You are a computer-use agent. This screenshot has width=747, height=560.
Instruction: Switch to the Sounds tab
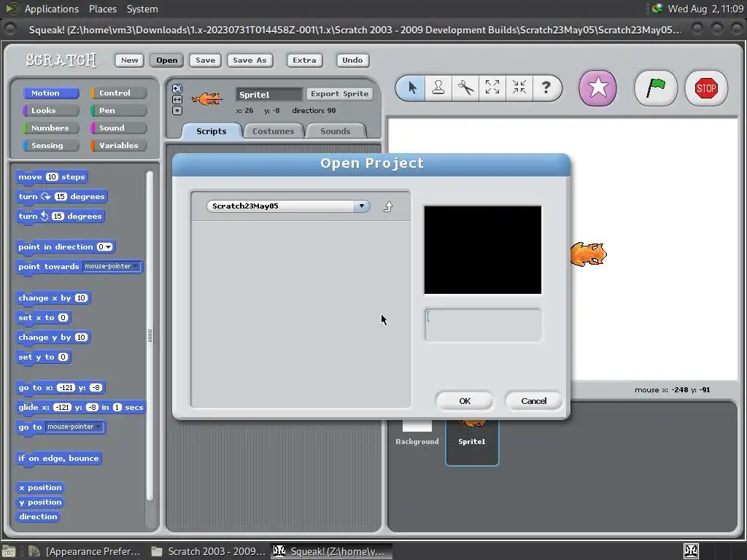[335, 131]
